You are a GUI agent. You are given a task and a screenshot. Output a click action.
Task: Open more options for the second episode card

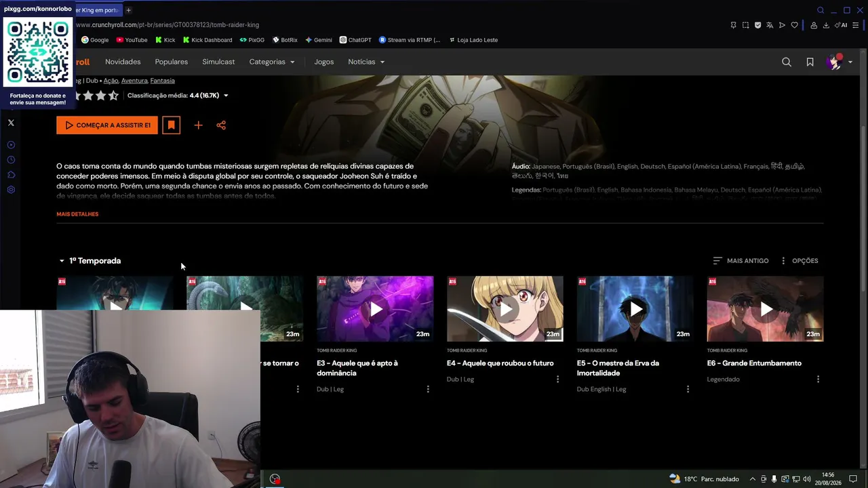click(298, 389)
